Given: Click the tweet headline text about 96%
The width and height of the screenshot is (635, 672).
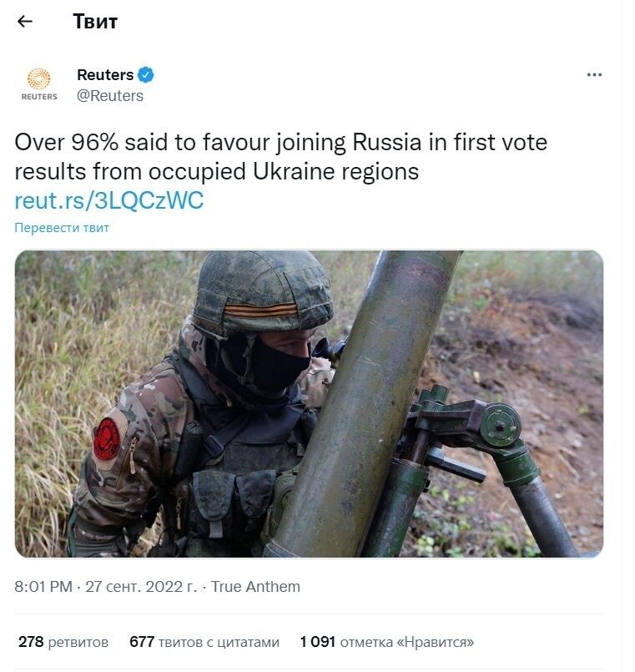Looking at the screenshot, I should coord(280,157).
